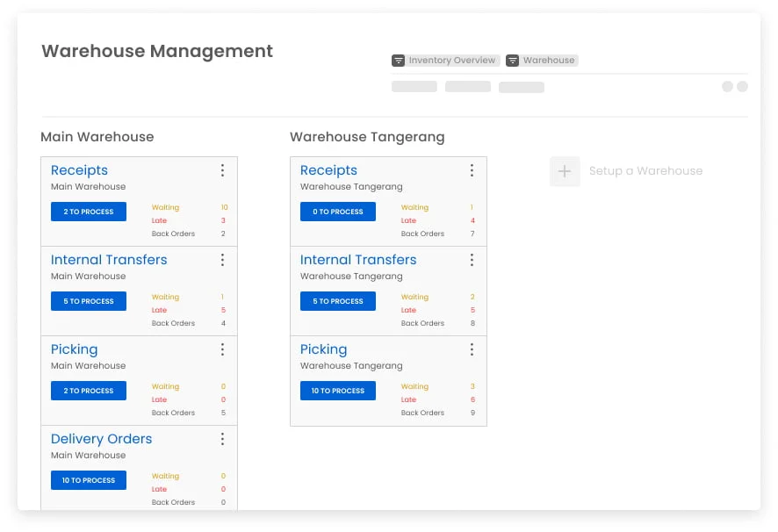
Task: Open kebab menu on Main Warehouse Receipts card
Action: click(x=222, y=170)
